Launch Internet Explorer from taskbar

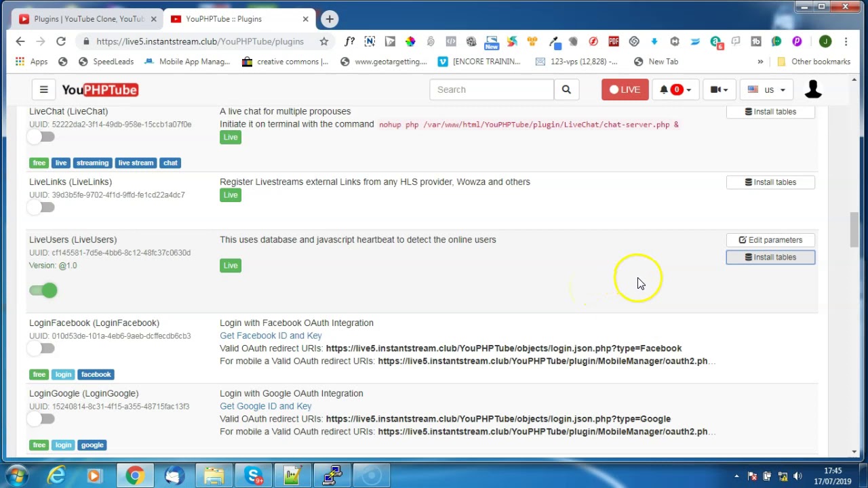click(x=56, y=476)
